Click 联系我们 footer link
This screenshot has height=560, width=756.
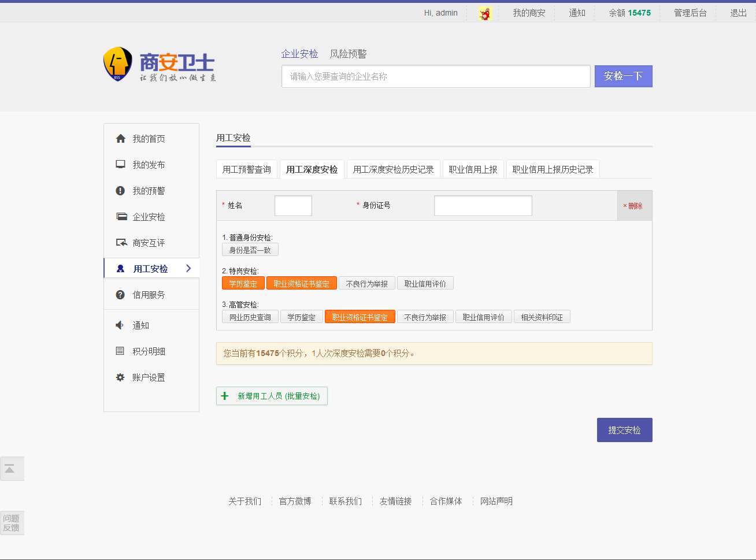pos(345,501)
